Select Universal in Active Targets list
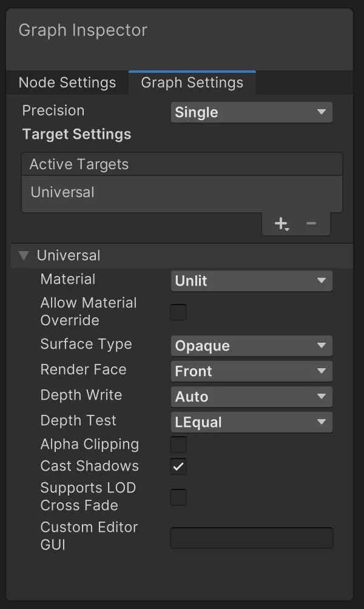Image resolution: width=364 pixels, height=609 pixels. click(x=62, y=192)
